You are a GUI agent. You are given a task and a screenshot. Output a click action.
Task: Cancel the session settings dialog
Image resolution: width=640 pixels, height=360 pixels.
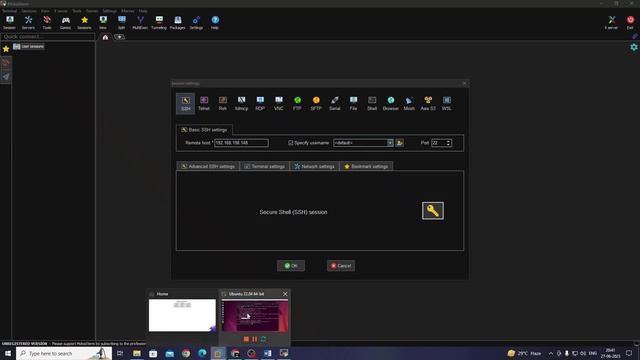341,266
